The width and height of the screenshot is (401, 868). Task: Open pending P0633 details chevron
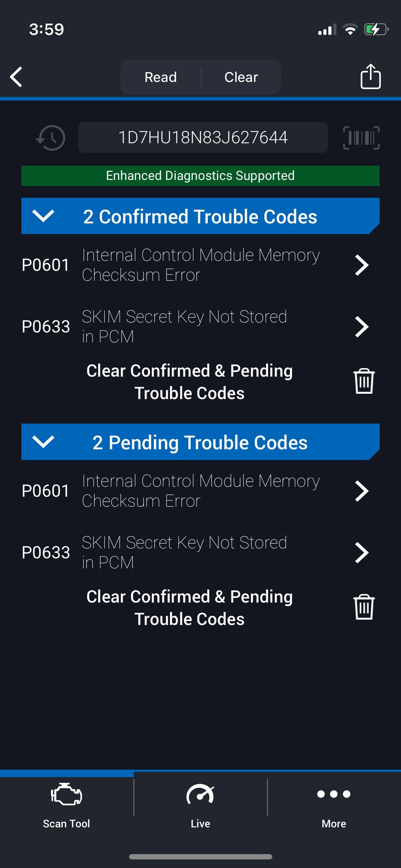point(362,553)
